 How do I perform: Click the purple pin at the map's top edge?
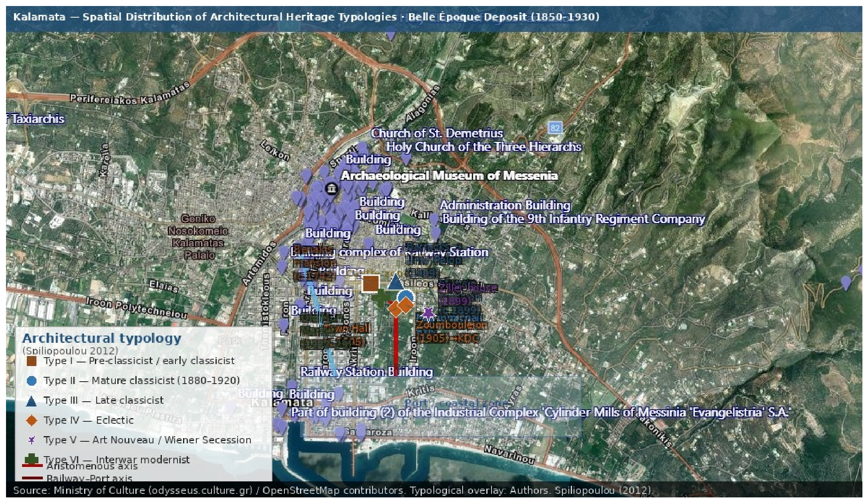point(391,35)
